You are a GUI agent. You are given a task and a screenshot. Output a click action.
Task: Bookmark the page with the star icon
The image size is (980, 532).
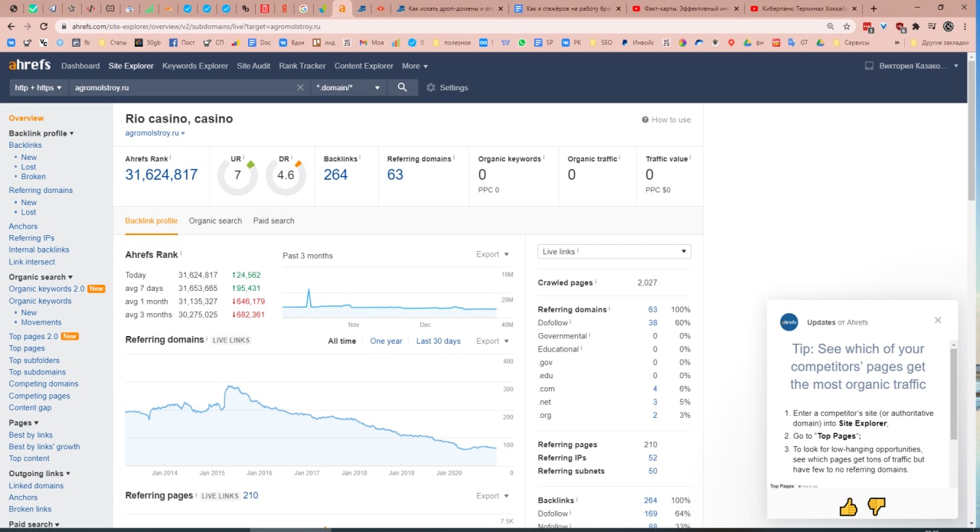coord(847,26)
